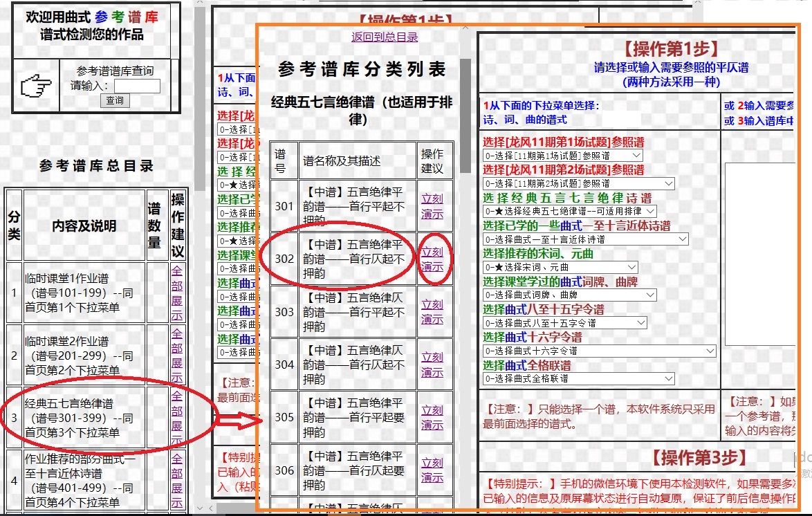Screen dimensions: 812x516
Task: Open 全部展示 for 经典五七言绝律谱
Action: point(177,418)
